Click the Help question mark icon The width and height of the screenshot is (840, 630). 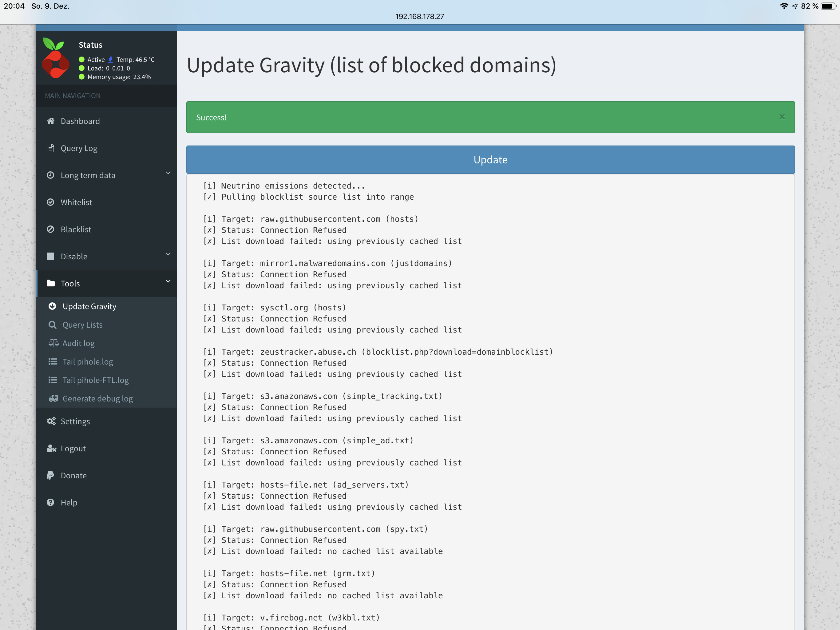point(51,502)
